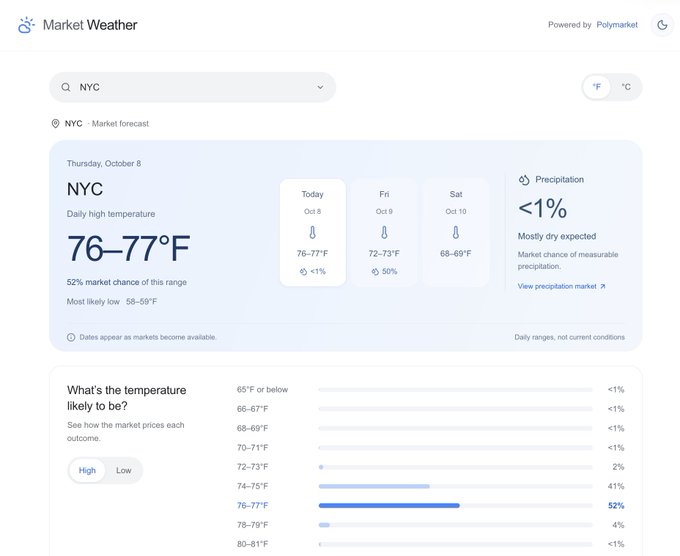
Task: Click the Market Weather title
Action: [90, 25]
